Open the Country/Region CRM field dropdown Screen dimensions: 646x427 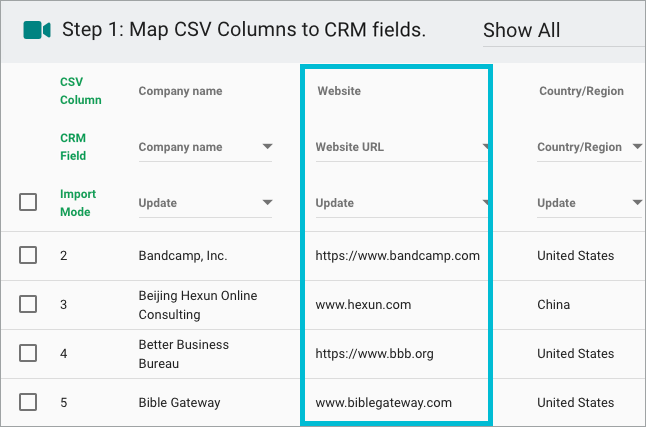(590, 147)
